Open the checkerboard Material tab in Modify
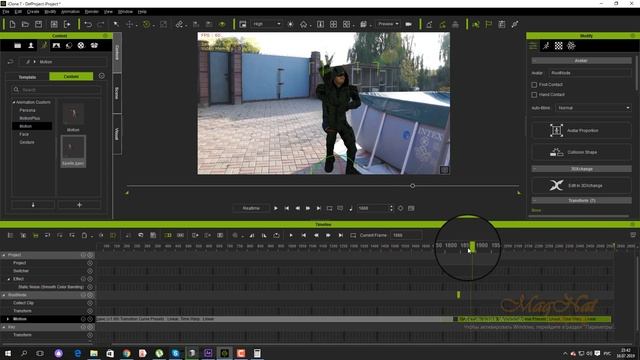This screenshot has width=640, height=360. [x=558, y=46]
